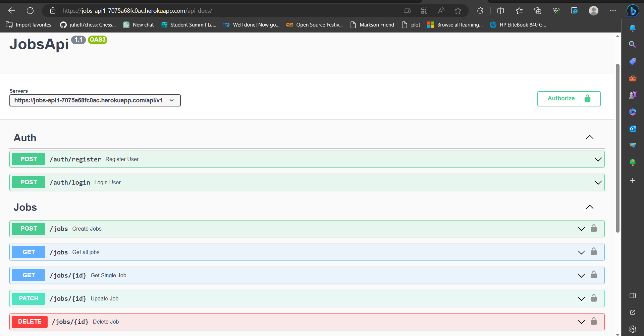Open Markson Friend bookmark
The width and height of the screenshot is (644, 336).
(372, 25)
